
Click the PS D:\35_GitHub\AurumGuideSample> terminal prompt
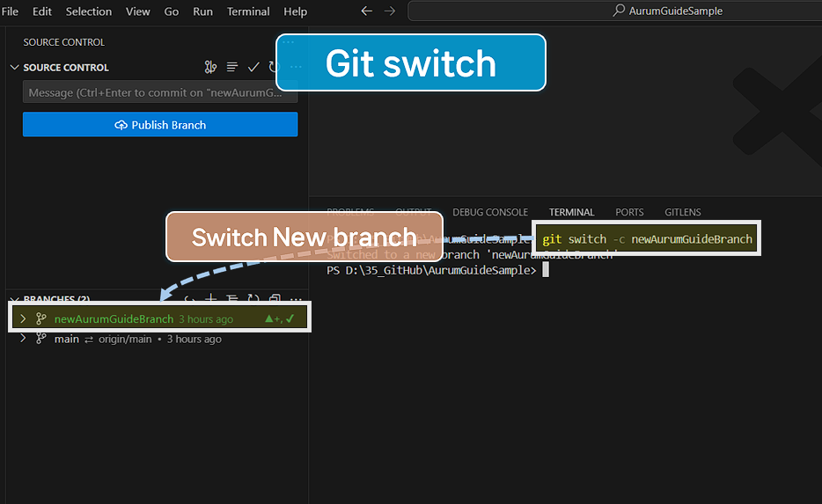431,270
